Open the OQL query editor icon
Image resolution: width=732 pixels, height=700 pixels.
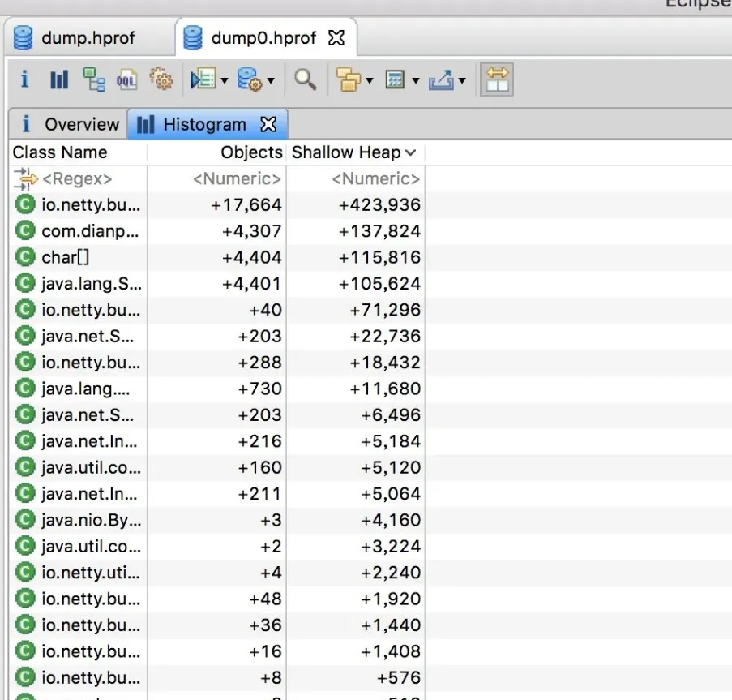127,79
